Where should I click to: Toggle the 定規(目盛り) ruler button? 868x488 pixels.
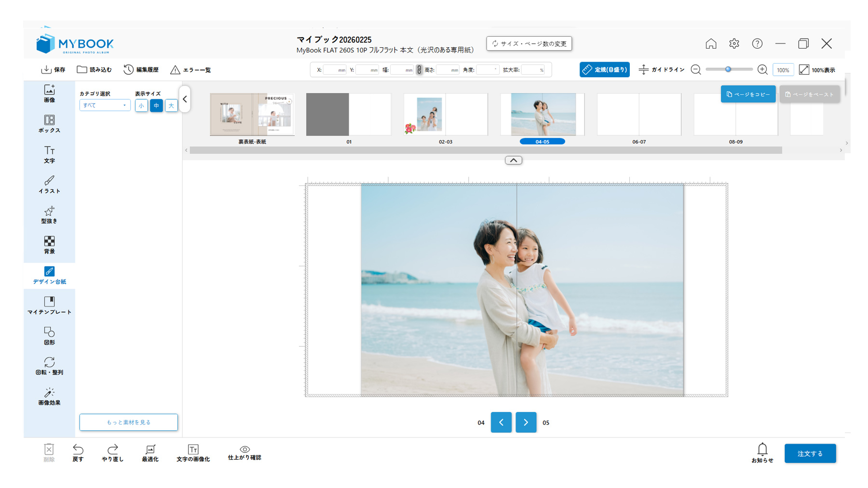click(x=604, y=70)
